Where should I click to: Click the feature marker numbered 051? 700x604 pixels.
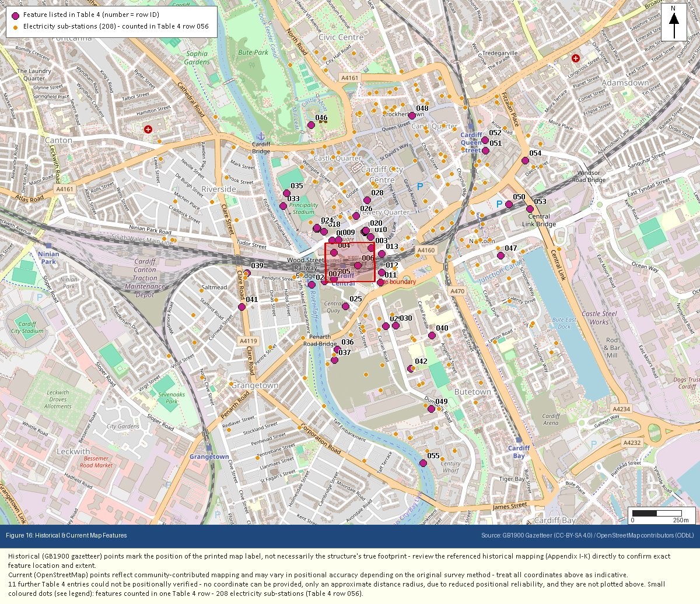(x=485, y=150)
